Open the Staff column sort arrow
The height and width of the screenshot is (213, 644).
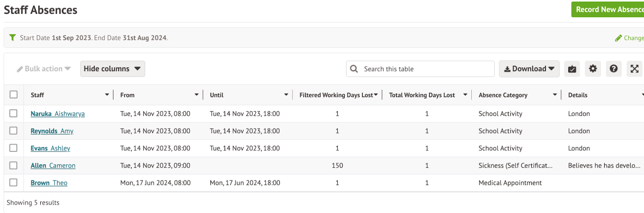[x=107, y=95]
